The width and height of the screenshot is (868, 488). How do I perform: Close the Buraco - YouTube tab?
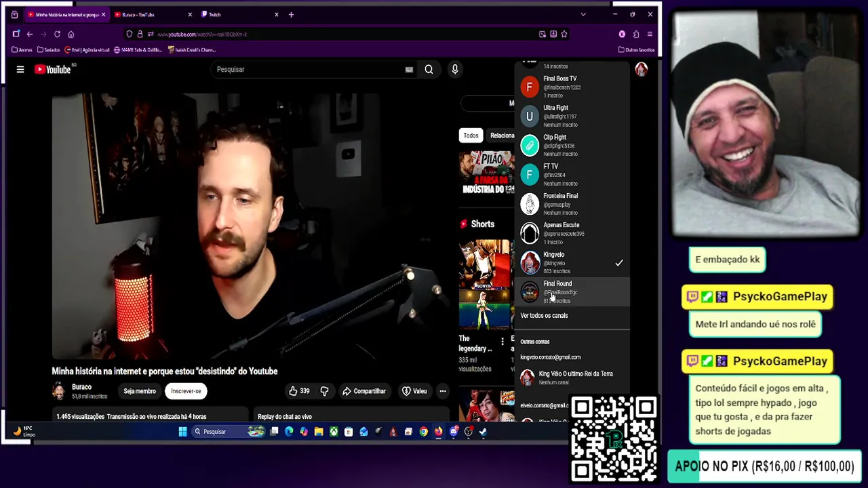(x=190, y=14)
